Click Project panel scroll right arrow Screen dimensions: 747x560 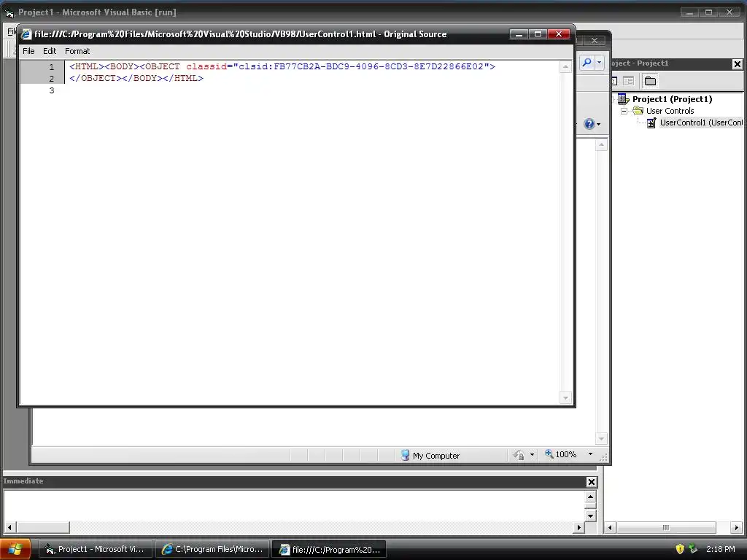point(737,527)
